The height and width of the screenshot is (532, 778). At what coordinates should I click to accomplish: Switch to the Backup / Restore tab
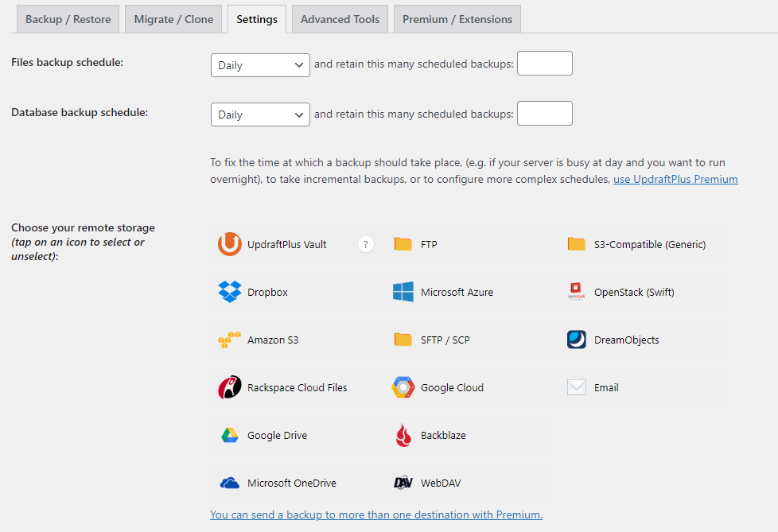click(68, 19)
